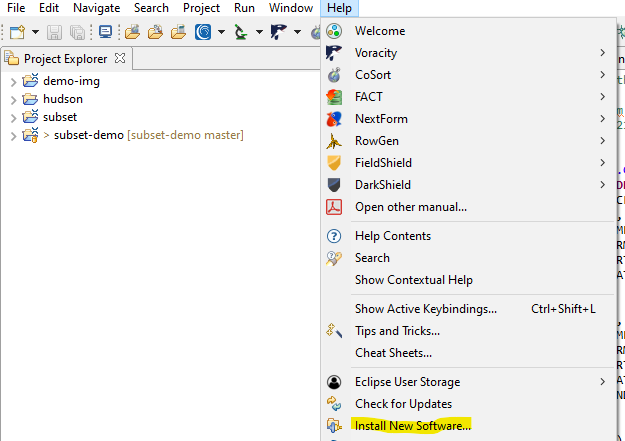Open the Project menu
The width and height of the screenshot is (625, 441).
201,8
